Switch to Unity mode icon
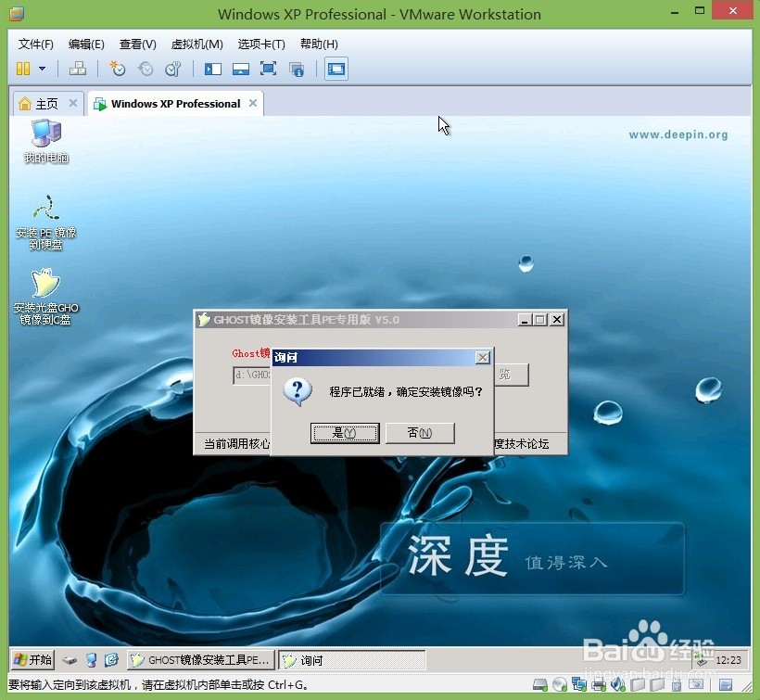760x700 pixels. click(x=297, y=70)
